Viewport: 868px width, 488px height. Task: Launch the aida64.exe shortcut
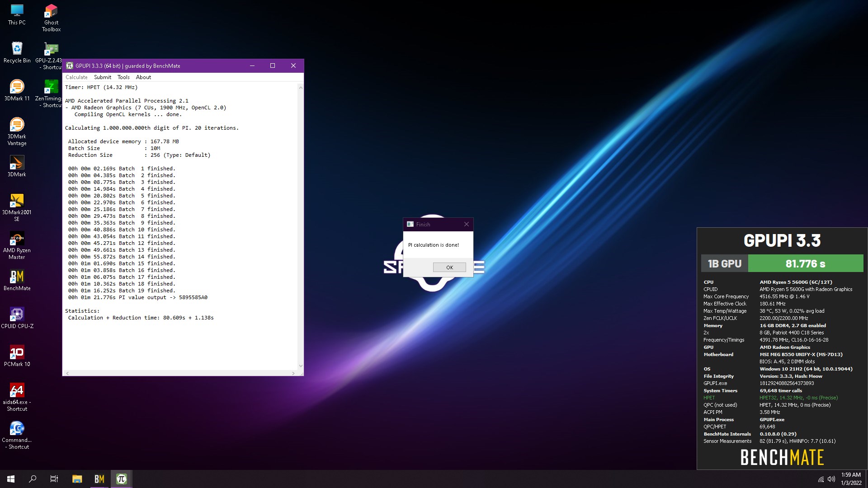pyautogui.click(x=17, y=397)
